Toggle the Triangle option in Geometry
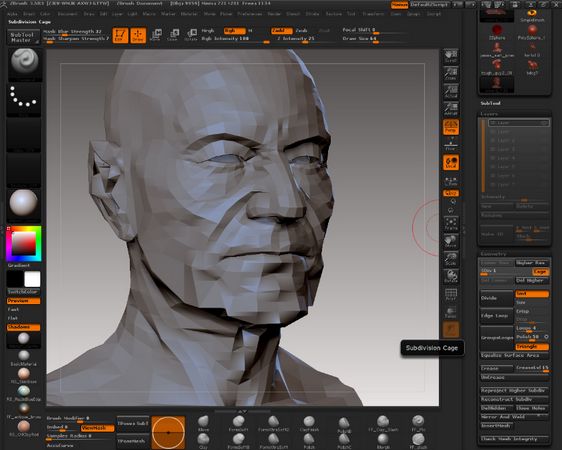Image resolution: width=562 pixels, height=450 pixels. point(532,347)
